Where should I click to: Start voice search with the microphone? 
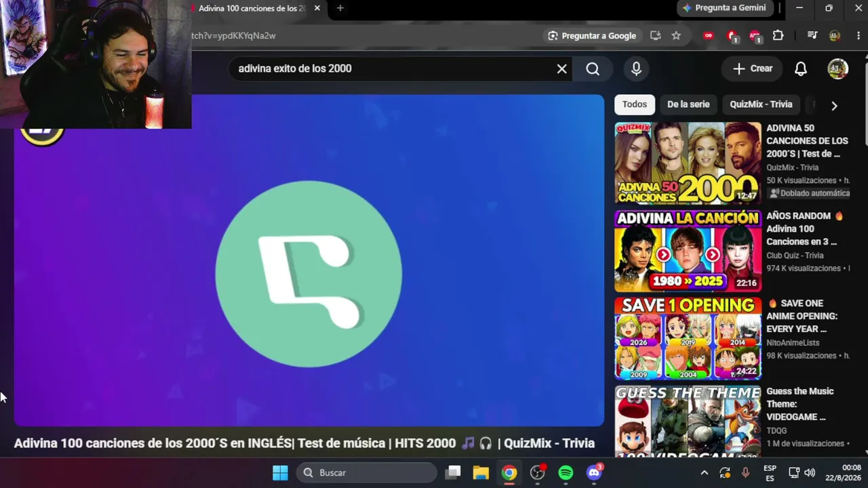(636, 68)
